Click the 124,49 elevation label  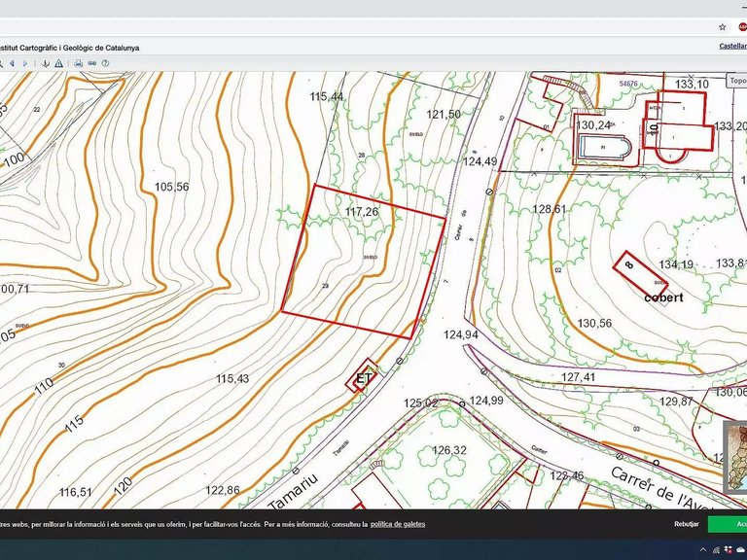tap(480, 161)
